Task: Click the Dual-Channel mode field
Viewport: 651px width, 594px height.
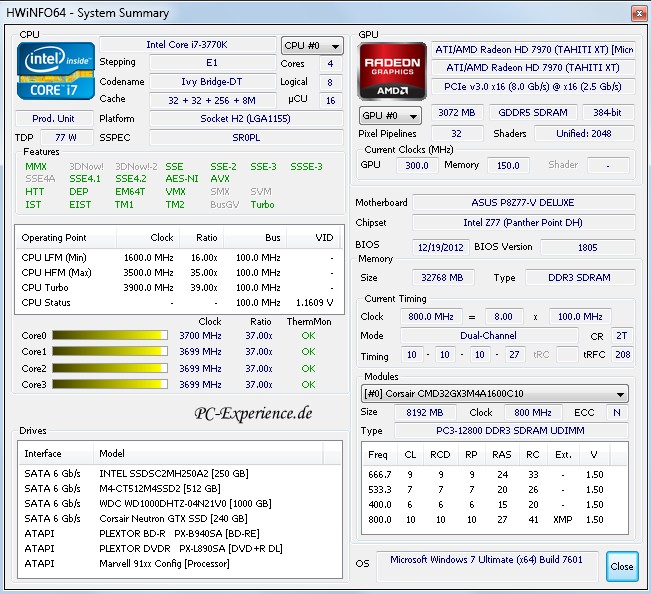Action: (x=489, y=335)
